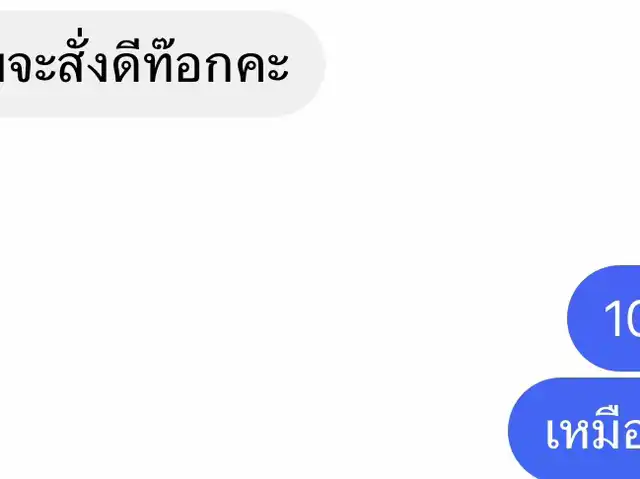640x479 pixels.
Task: Click rounded left edge of 10 bubble
Action: pyautogui.click(x=578, y=318)
